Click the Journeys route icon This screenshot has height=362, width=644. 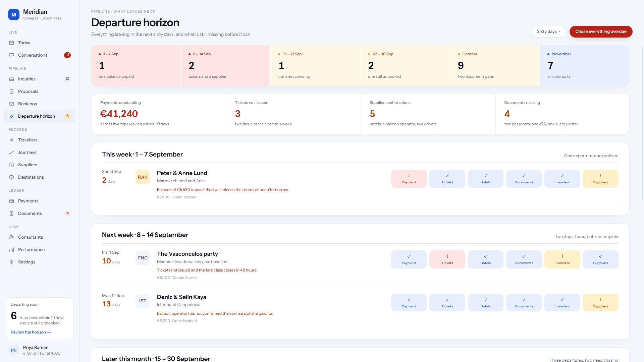point(11,153)
